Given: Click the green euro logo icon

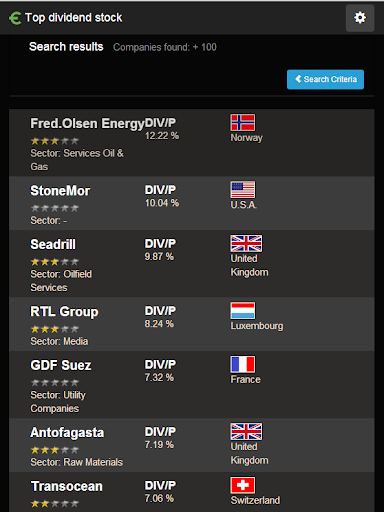Looking at the screenshot, I should click(x=15, y=18).
